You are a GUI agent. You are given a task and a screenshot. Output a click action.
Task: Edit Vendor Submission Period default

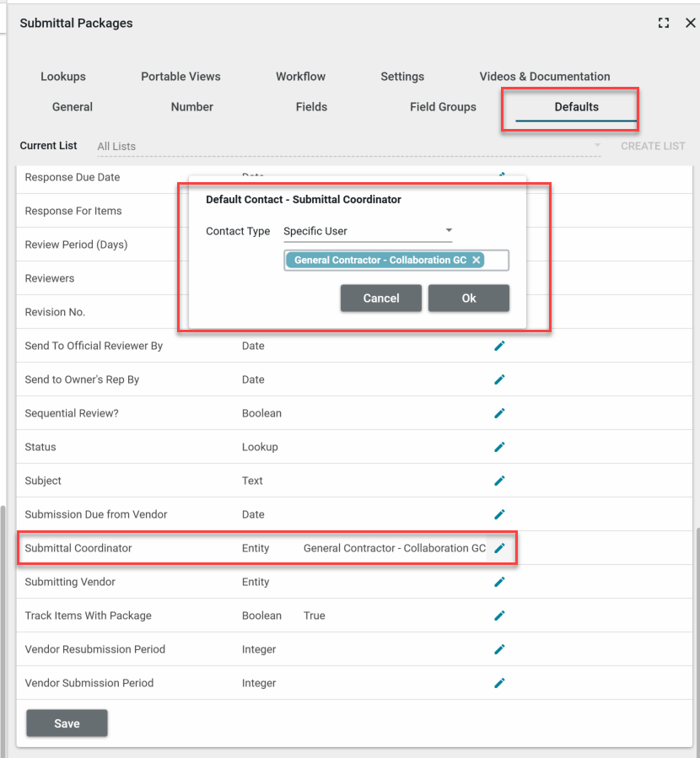point(499,683)
